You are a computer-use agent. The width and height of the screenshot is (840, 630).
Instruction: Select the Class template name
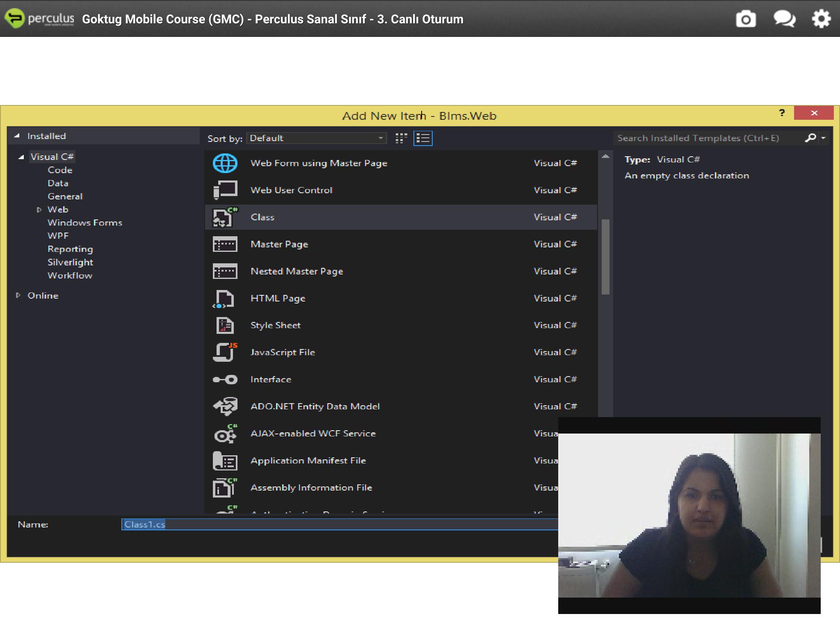point(262,217)
